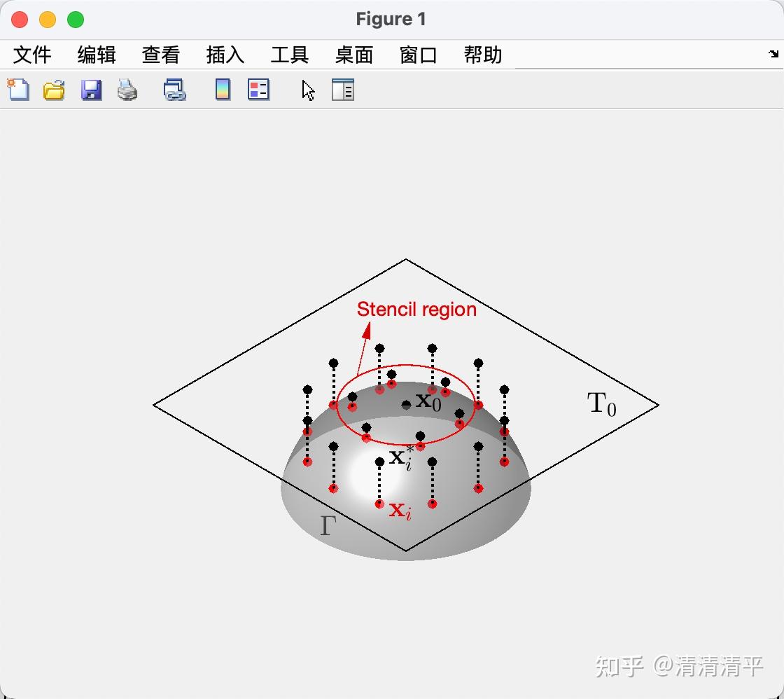Viewport: 784px width, 699px height.
Task: Create a new figure
Action: click(17, 90)
